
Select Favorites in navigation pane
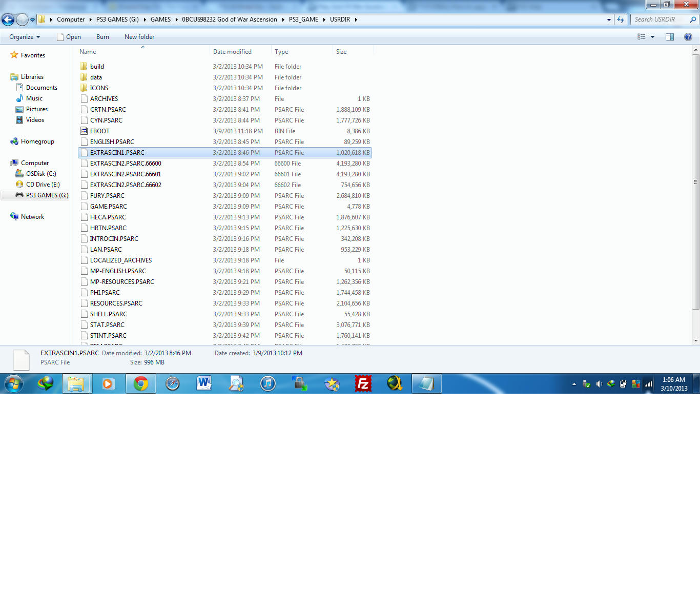[33, 55]
